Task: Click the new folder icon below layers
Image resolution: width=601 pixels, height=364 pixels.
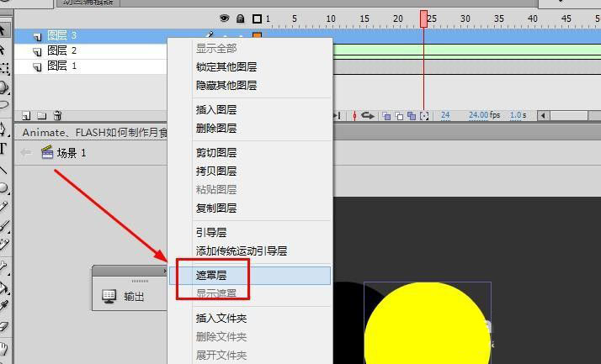Action: click(x=42, y=116)
